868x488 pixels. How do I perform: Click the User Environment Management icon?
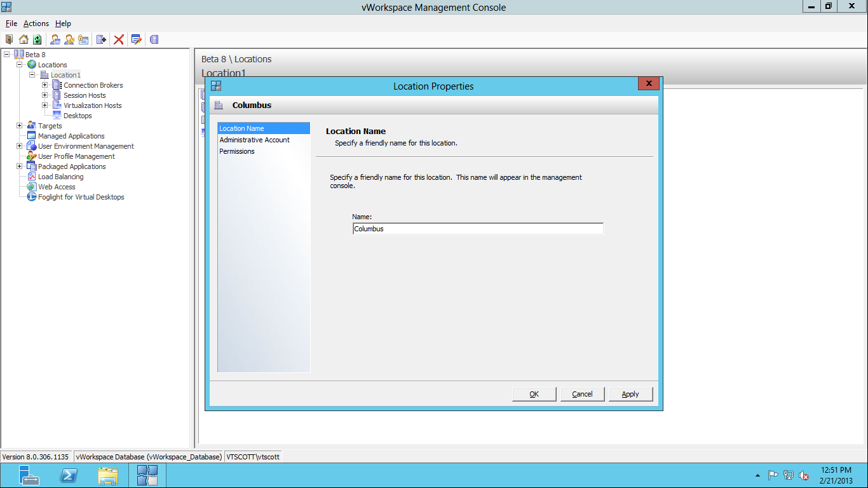tap(32, 146)
